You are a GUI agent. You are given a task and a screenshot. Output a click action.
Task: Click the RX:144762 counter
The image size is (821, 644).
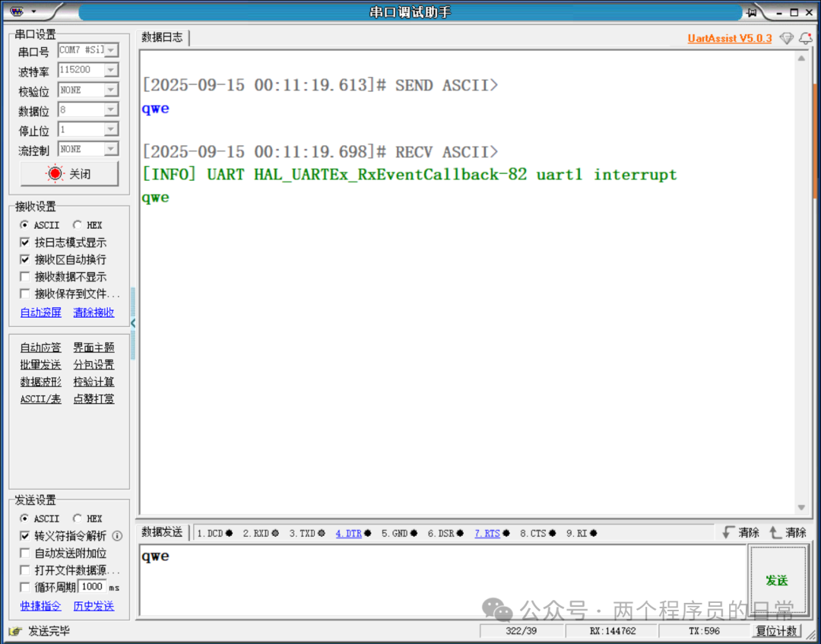coord(612,631)
